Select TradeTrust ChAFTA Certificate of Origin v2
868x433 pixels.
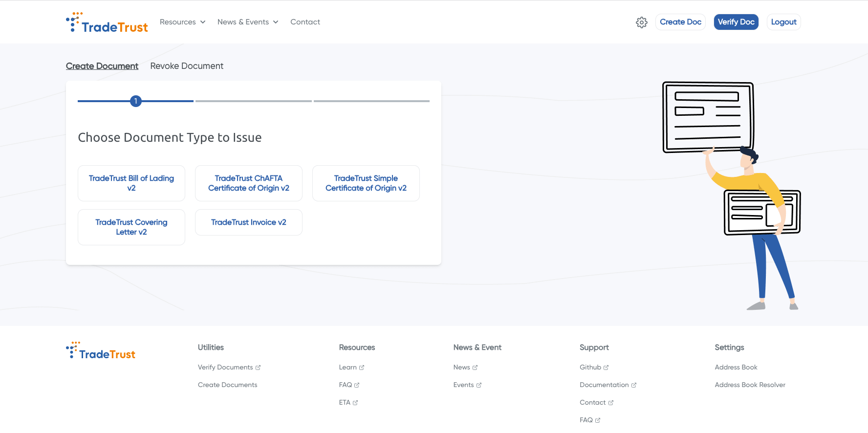pos(249,183)
